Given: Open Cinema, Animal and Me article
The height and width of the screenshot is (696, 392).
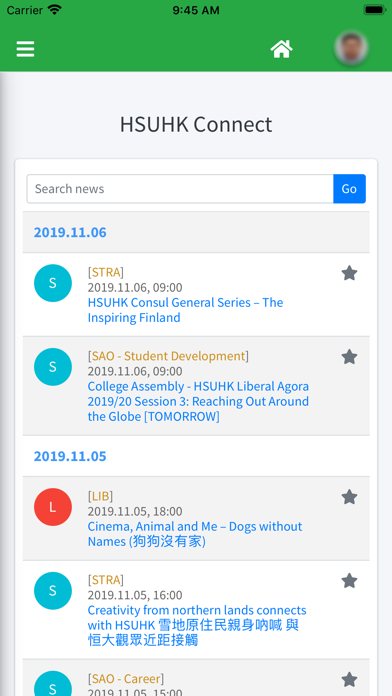Looking at the screenshot, I should click(x=195, y=534).
